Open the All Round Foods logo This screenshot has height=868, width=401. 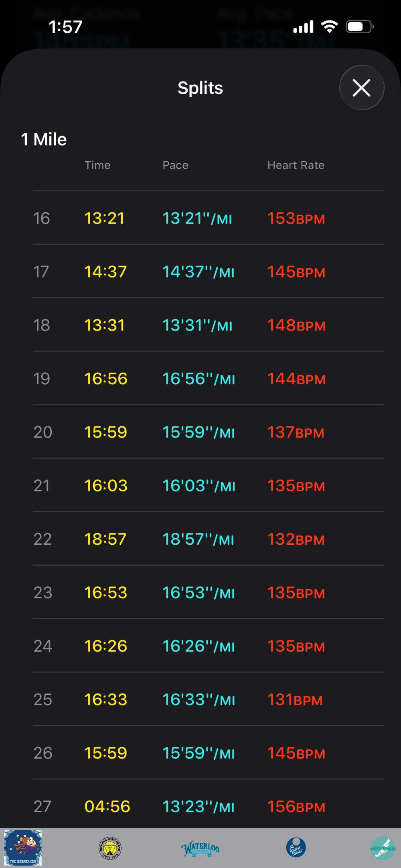296,848
